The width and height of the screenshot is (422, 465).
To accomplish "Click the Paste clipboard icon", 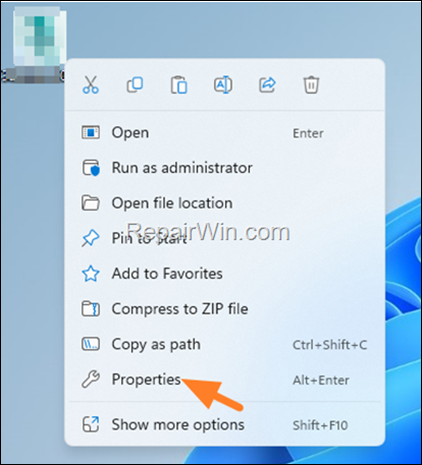I will coord(179,85).
